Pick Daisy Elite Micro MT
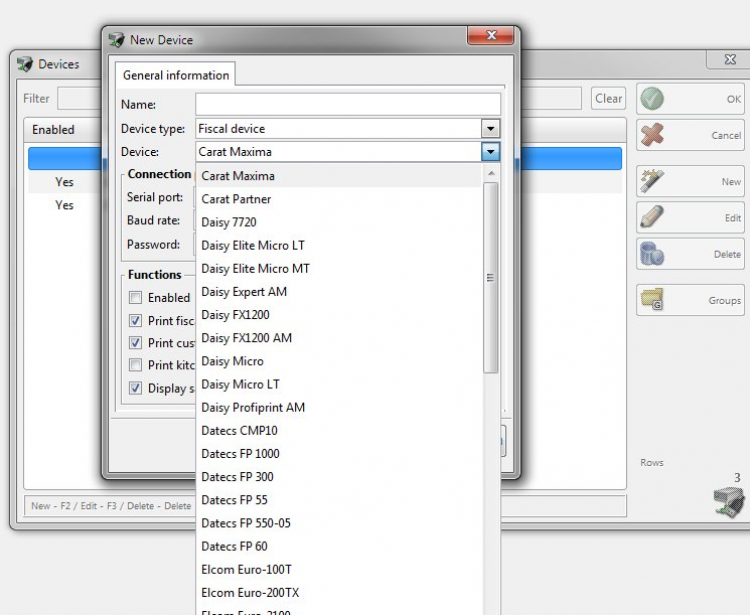 pyautogui.click(x=338, y=268)
